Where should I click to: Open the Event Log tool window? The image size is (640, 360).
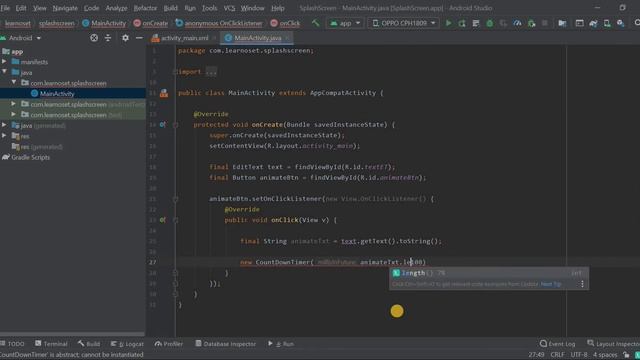click(x=557, y=344)
